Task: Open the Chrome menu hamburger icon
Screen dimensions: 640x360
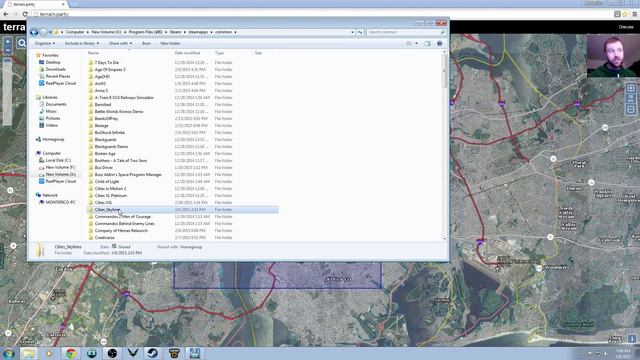Action: tap(634, 14)
